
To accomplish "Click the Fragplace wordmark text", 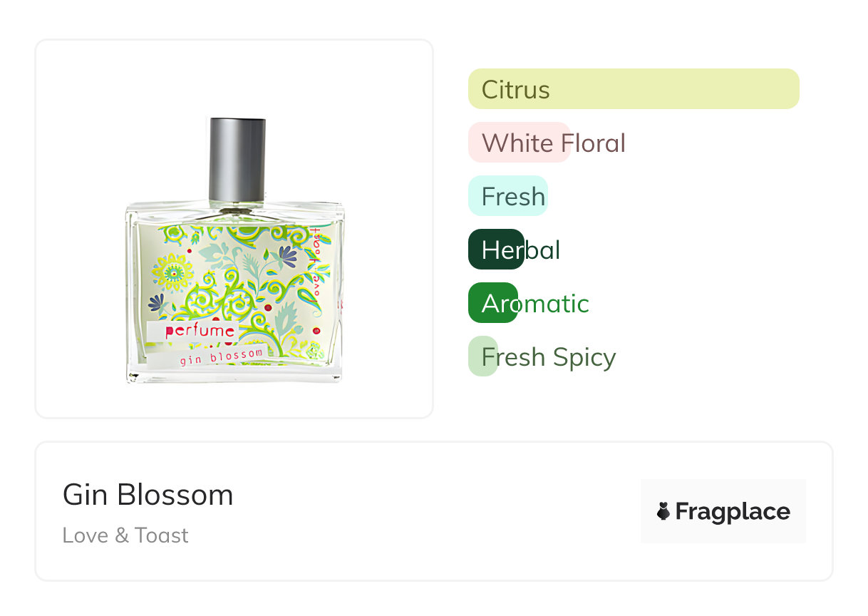I will [732, 511].
